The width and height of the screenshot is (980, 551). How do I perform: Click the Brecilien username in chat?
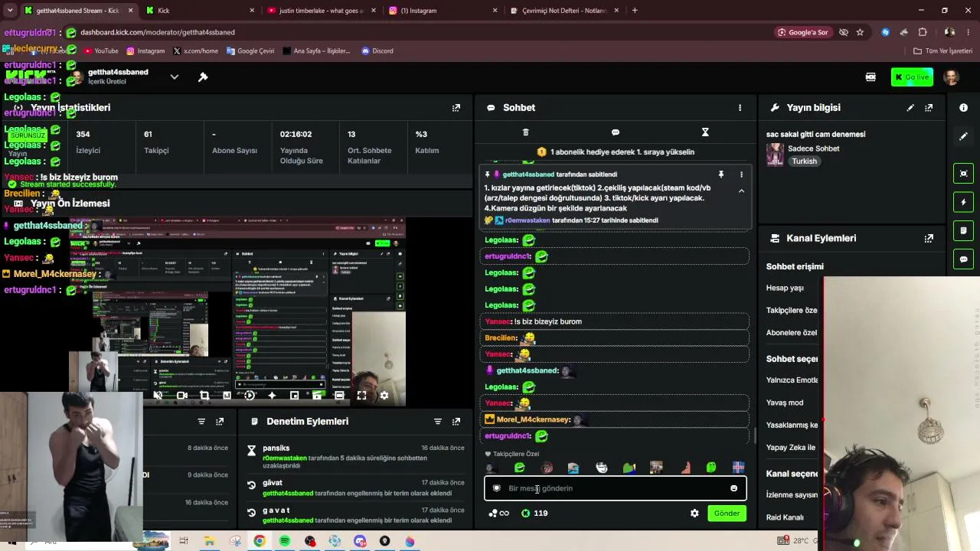point(501,337)
